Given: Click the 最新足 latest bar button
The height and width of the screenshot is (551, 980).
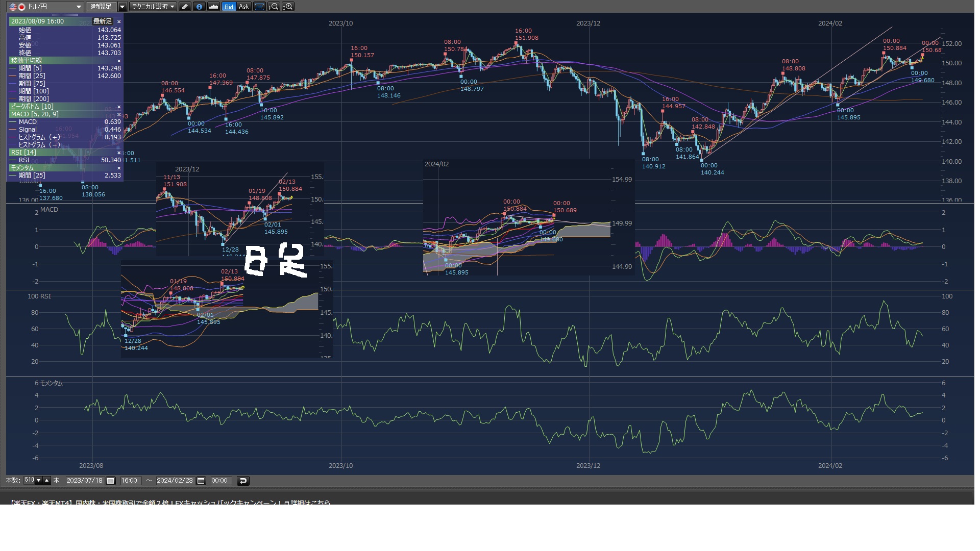Looking at the screenshot, I should click(x=102, y=21).
